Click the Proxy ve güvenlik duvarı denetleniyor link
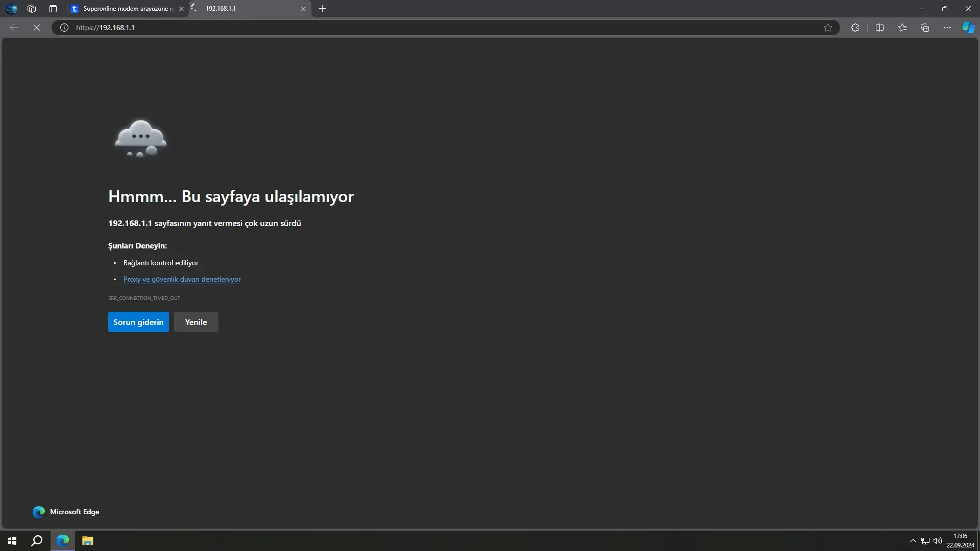The height and width of the screenshot is (551, 980). coord(182,279)
